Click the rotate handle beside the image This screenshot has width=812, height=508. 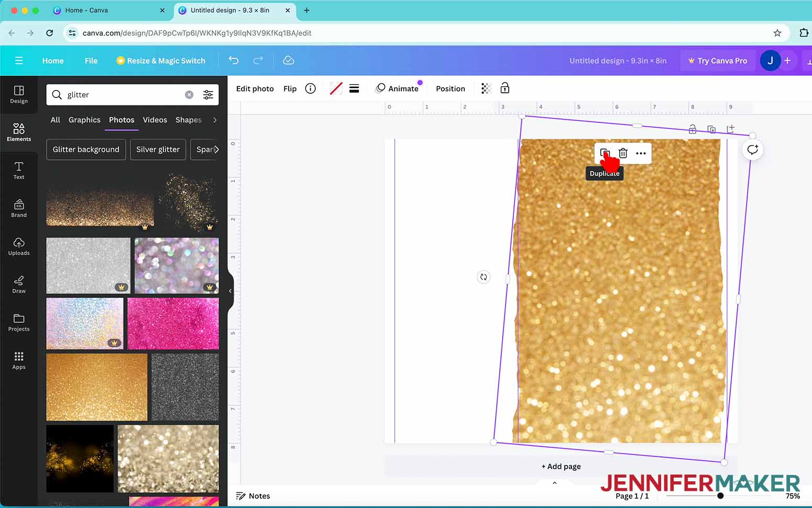[484, 277]
